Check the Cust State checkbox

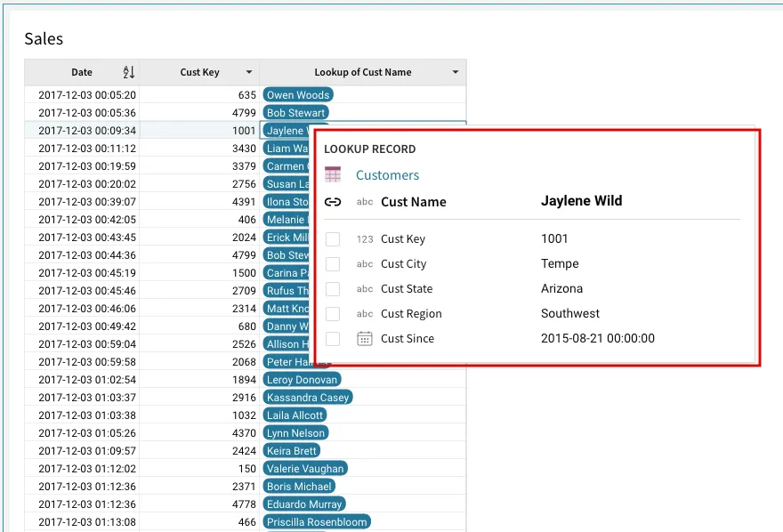pos(333,289)
